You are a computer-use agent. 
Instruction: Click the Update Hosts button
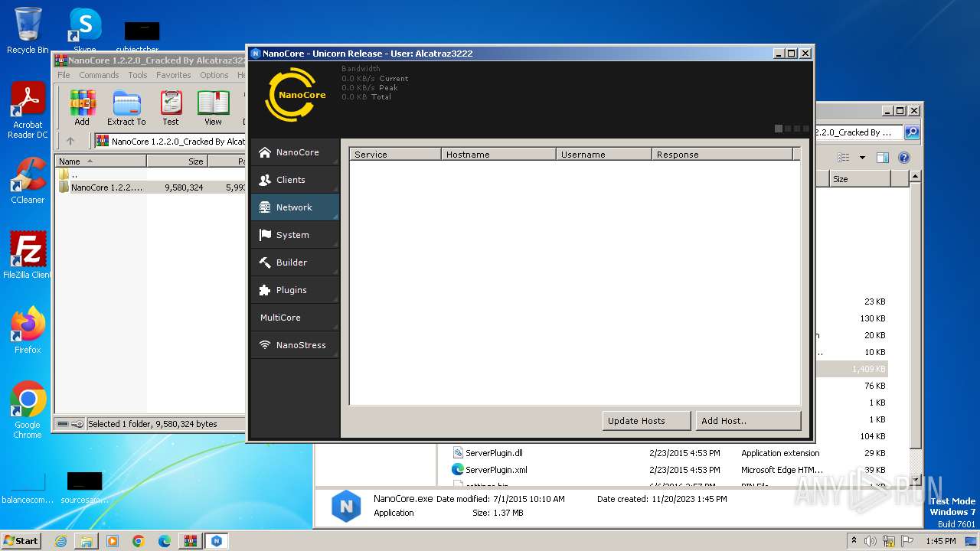(645, 421)
